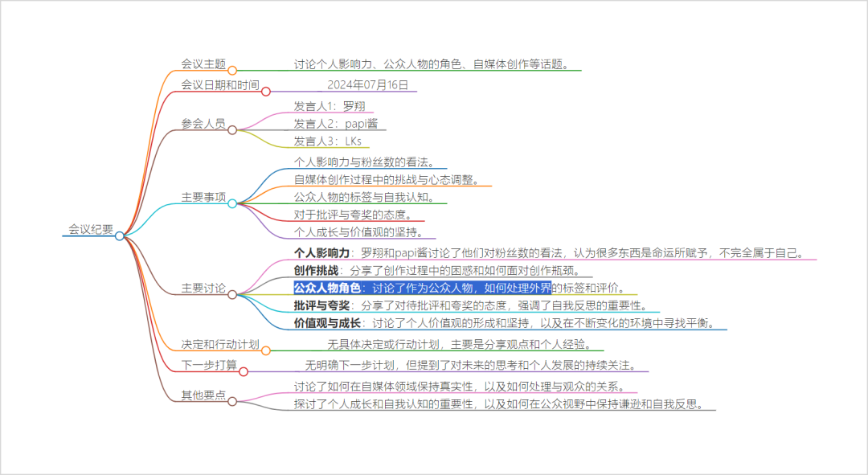
Task: Select the 会议主题 node label
Action: 203,63
